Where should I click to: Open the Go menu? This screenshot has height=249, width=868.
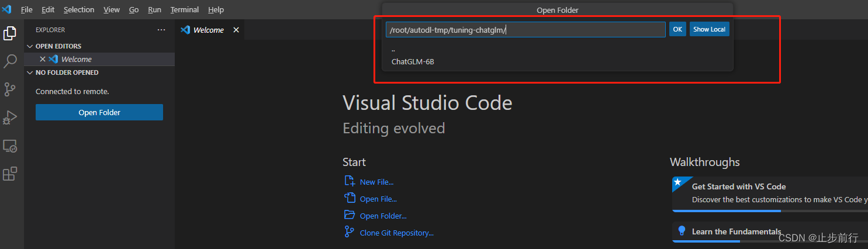(134, 9)
